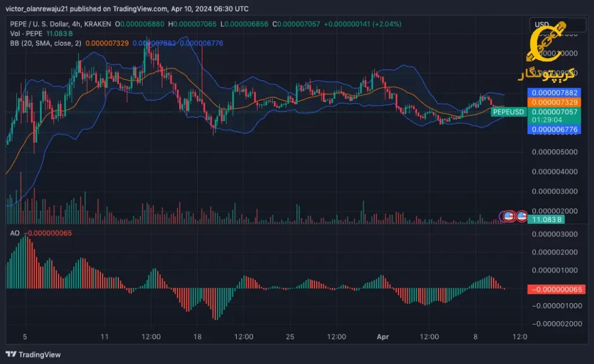Click the 0.000001000 value on AO axis
This screenshot has height=364, width=594.
[555, 271]
